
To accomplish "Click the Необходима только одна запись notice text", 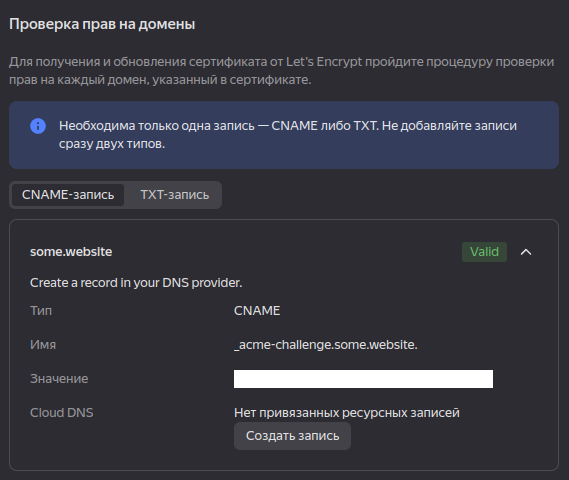I will tap(288, 135).
